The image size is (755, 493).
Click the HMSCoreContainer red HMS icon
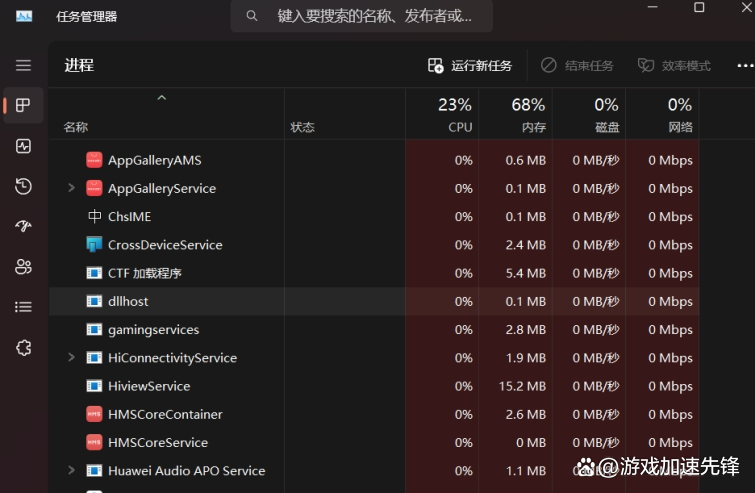(x=94, y=414)
